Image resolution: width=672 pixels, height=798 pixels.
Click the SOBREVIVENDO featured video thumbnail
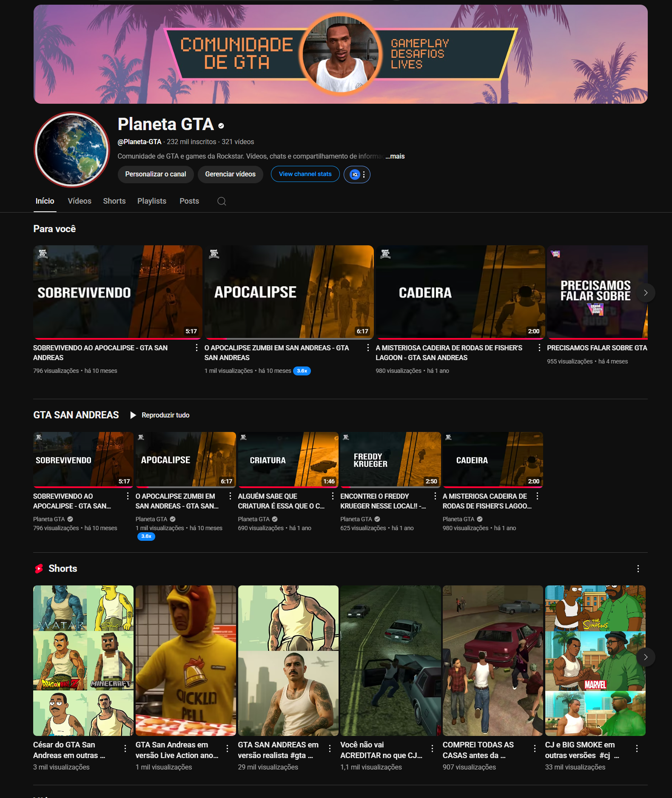click(118, 292)
